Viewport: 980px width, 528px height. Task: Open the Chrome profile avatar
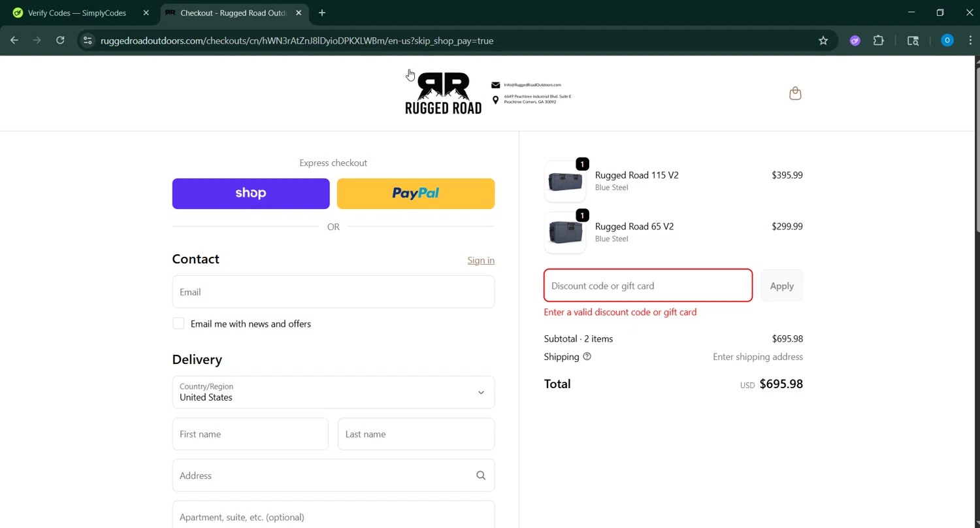(947, 41)
